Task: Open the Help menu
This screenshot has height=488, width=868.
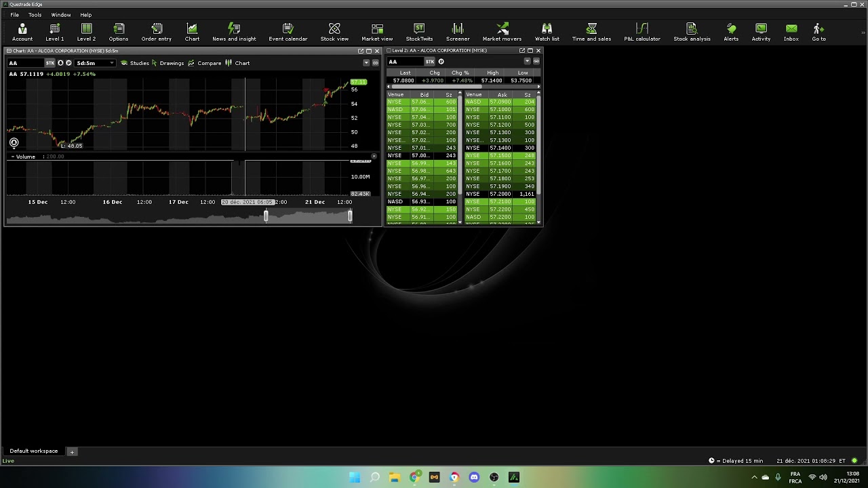Action: tap(86, 15)
